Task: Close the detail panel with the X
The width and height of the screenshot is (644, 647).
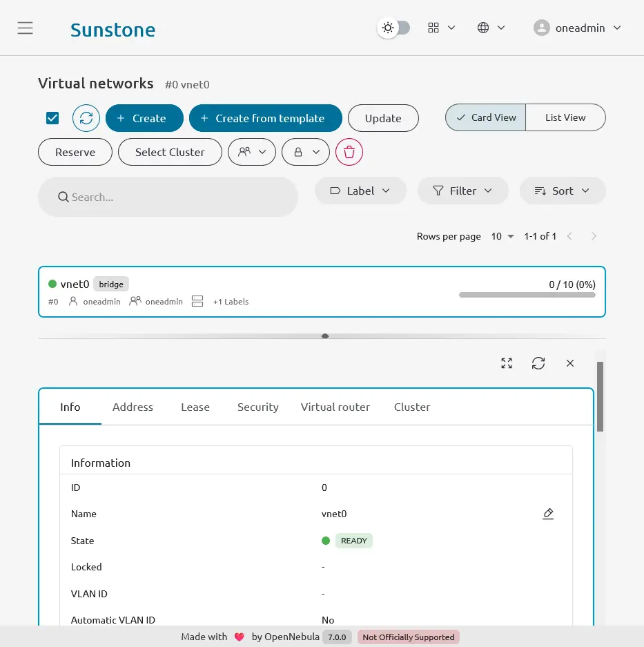Action: 569,363
